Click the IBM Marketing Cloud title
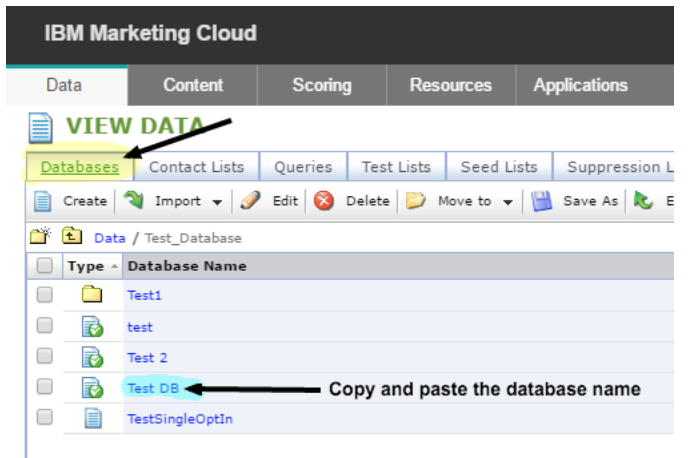Viewport: 688px width, 458px height. pos(150,33)
